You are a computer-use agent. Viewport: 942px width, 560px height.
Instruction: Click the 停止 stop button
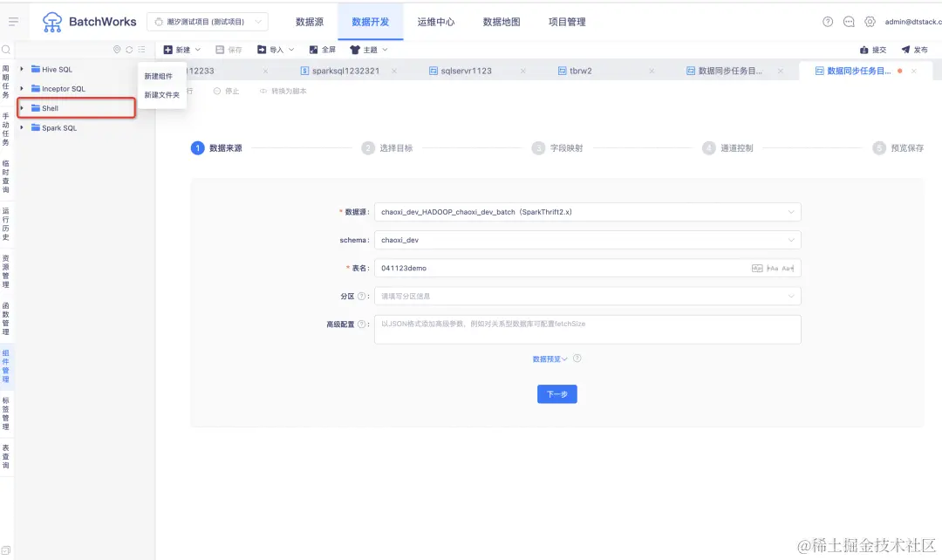pyautogui.click(x=227, y=92)
